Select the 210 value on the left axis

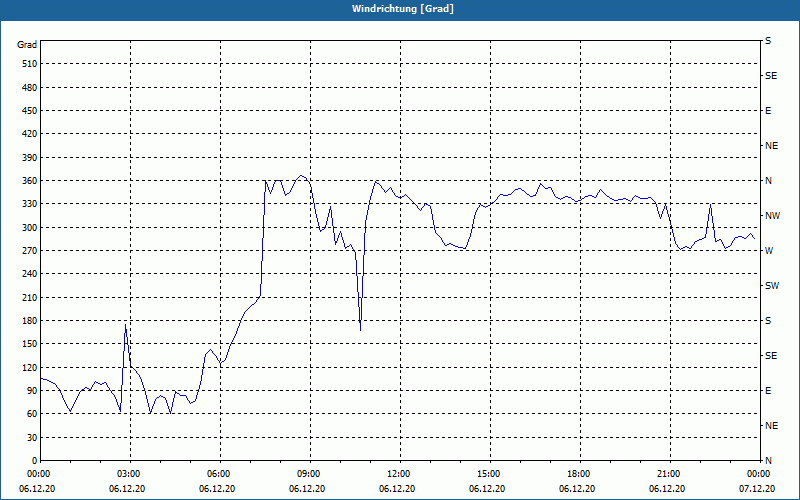click(x=30, y=297)
